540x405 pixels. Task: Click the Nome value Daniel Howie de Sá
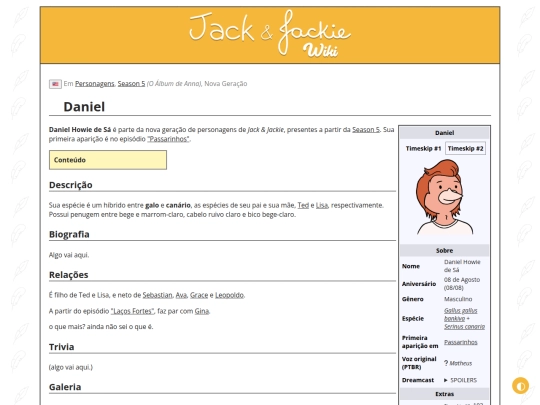(x=462, y=266)
